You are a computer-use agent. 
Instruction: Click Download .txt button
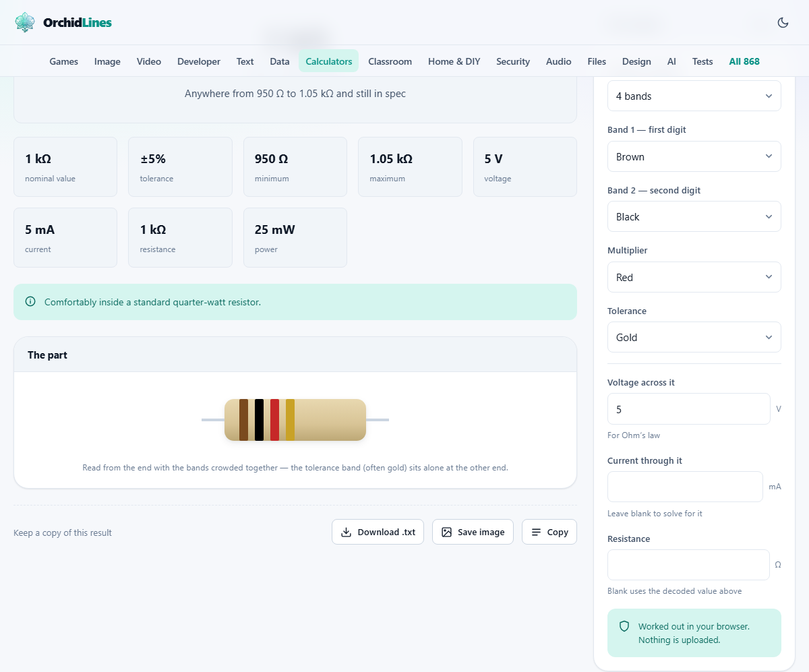click(378, 532)
